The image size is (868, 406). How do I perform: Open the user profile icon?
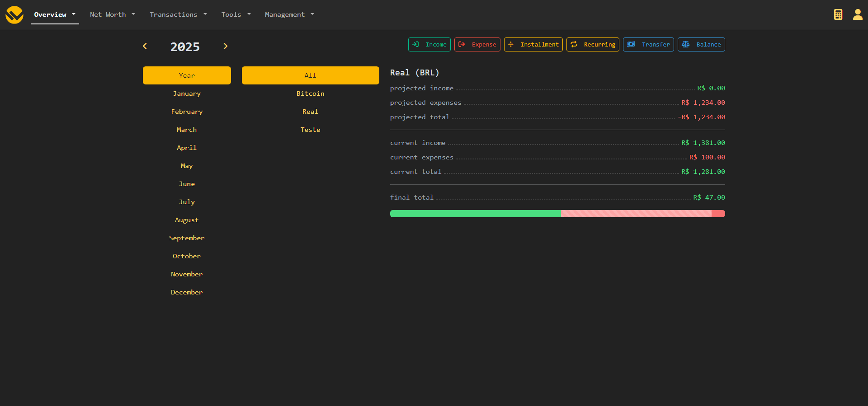pyautogui.click(x=857, y=14)
